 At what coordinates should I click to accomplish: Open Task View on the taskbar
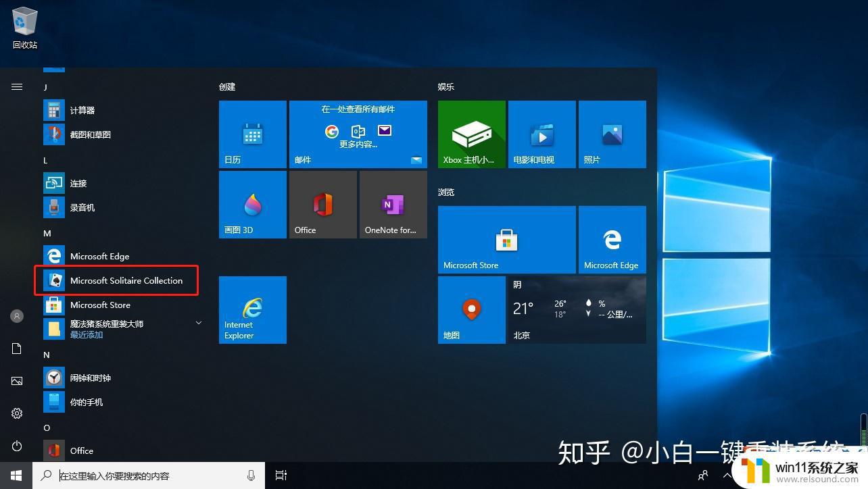(x=281, y=475)
